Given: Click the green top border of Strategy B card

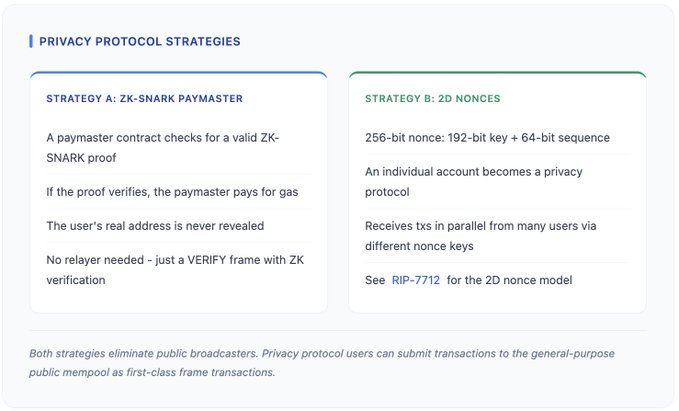Looking at the screenshot, I should point(497,73).
